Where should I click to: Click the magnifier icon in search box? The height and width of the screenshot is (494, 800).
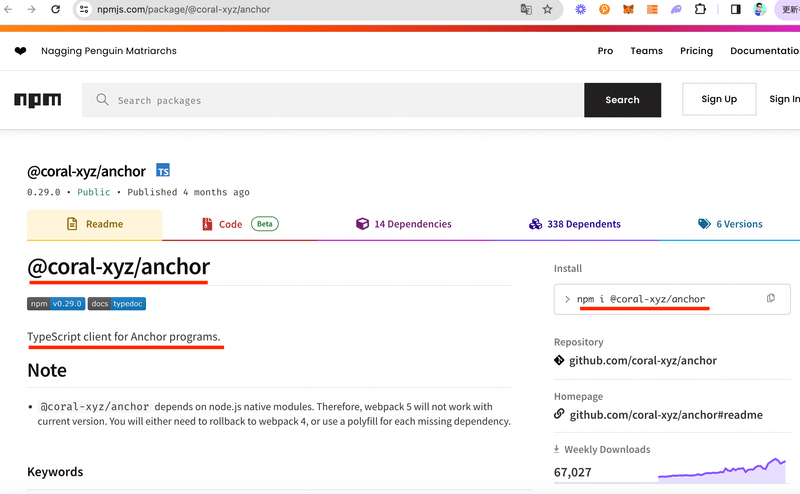[x=102, y=100]
